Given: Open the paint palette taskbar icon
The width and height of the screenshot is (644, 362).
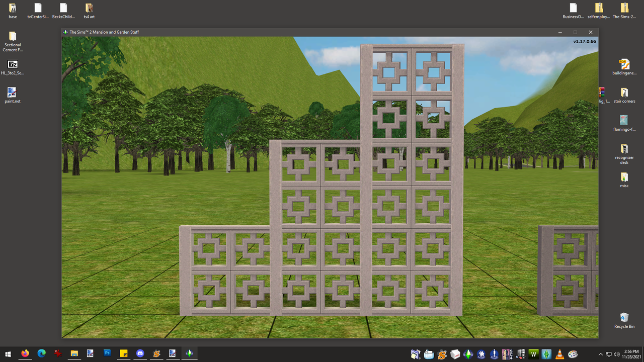Looking at the screenshot, I should click(x=573, y=354).
